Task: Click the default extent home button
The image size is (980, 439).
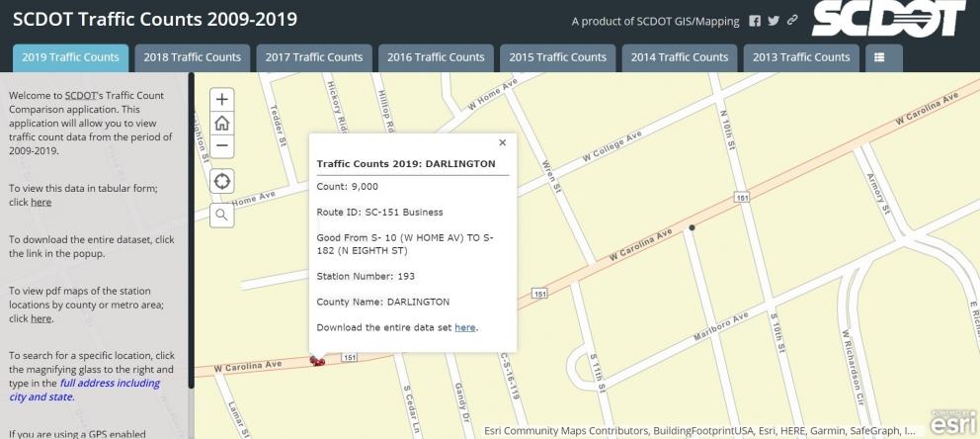Action: pyautogui.click(x=222, y=124)
